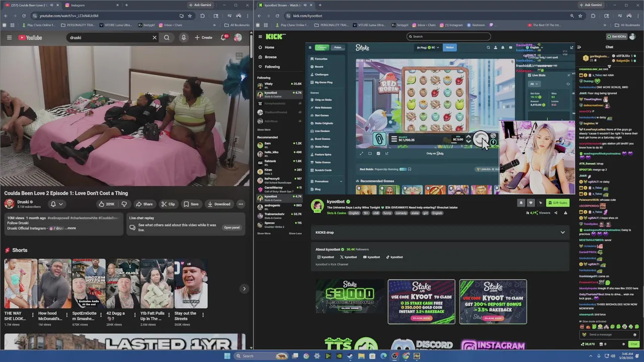
Task: Bookmark the YouTube page with star icon
Action: click(x=190, y=16)
